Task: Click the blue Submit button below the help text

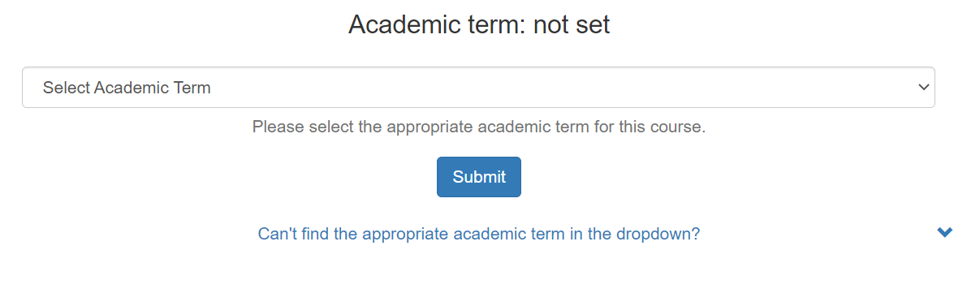Action: click(x=479, y=177)
